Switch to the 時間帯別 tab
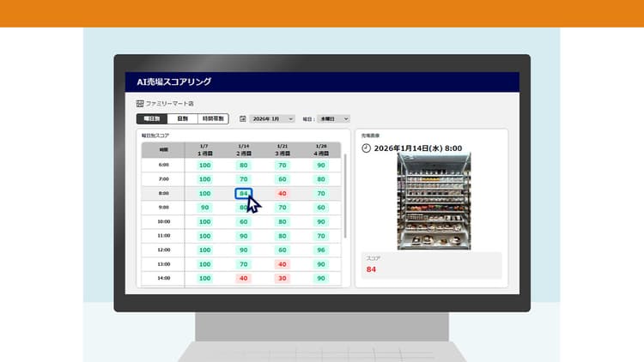The image size is (644, 362). [x=213, y=118]
